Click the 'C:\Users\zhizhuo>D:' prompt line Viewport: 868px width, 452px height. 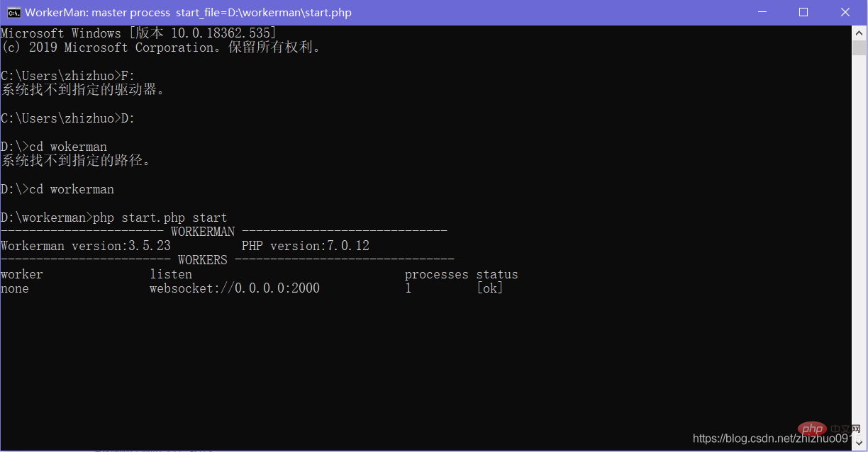pyautogui.click(x=68, y=118)
